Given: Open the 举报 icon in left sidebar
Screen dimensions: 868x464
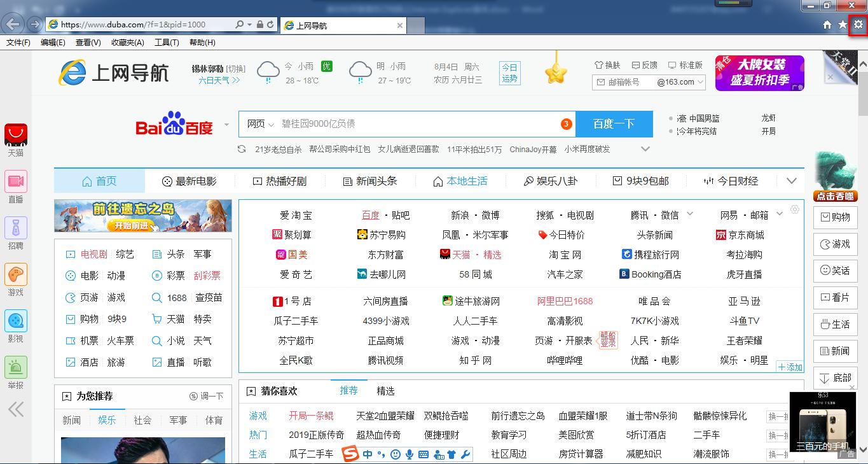Looking at the screenshot, I should pyautogui.click(x=16, y=367).
